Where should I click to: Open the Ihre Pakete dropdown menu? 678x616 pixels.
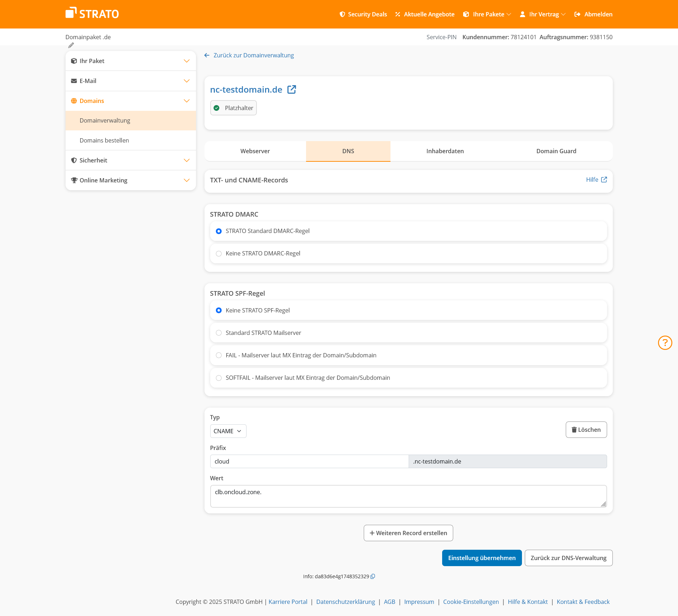tap(487, 14)
